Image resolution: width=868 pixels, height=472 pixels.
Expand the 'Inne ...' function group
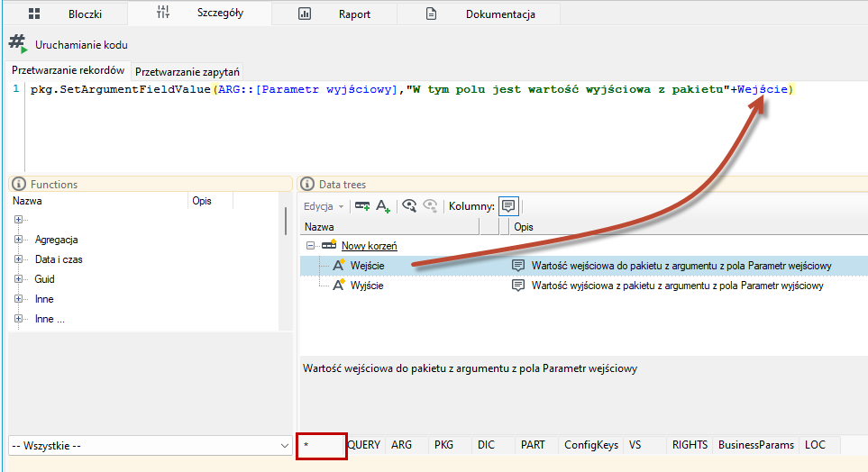pyautogui.click(x=18, y=319)
